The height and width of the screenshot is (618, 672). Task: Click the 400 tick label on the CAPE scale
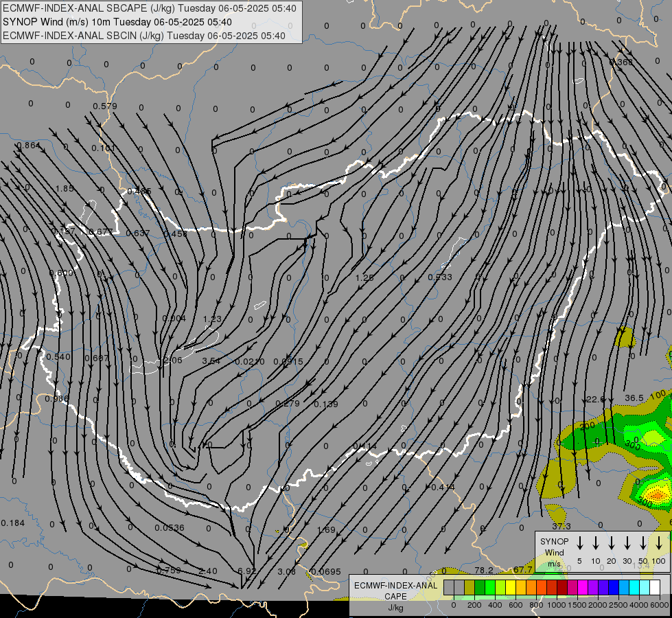495,605
